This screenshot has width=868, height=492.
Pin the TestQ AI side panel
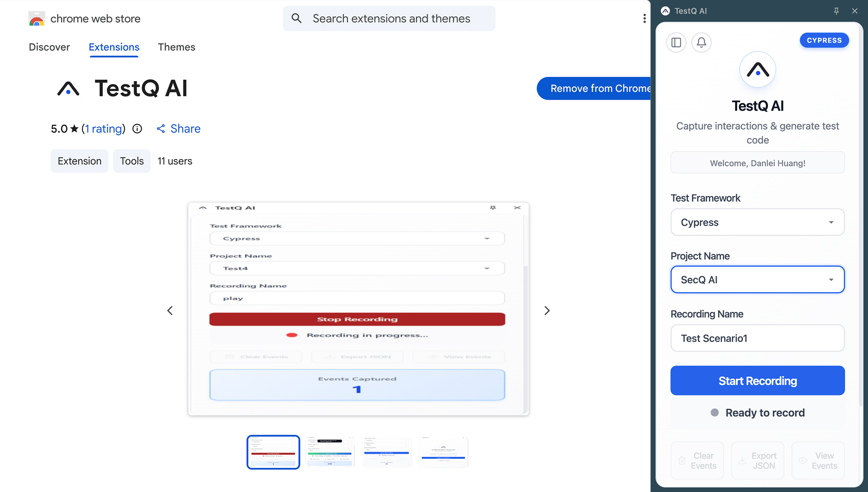coord(836,11)
